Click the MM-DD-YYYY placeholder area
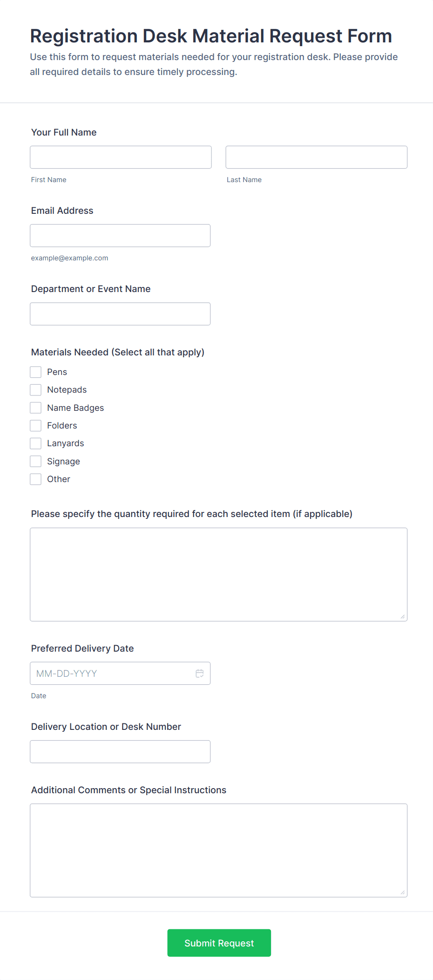 [65, 673]
